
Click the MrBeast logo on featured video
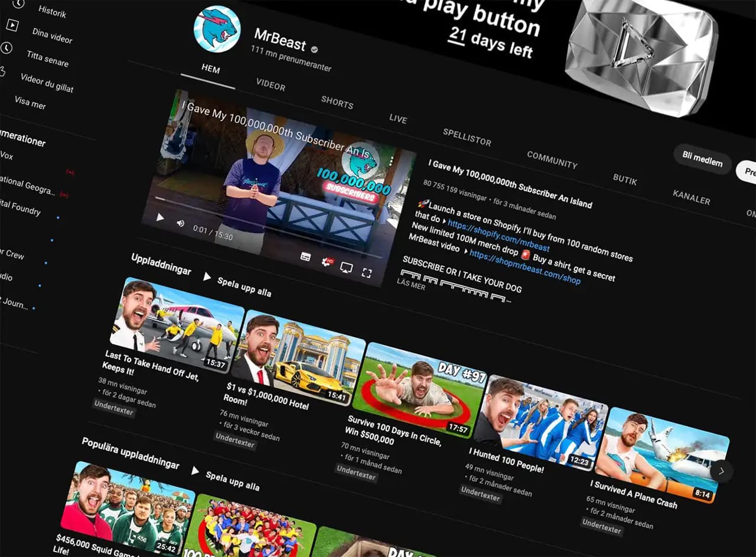point(360,161)
